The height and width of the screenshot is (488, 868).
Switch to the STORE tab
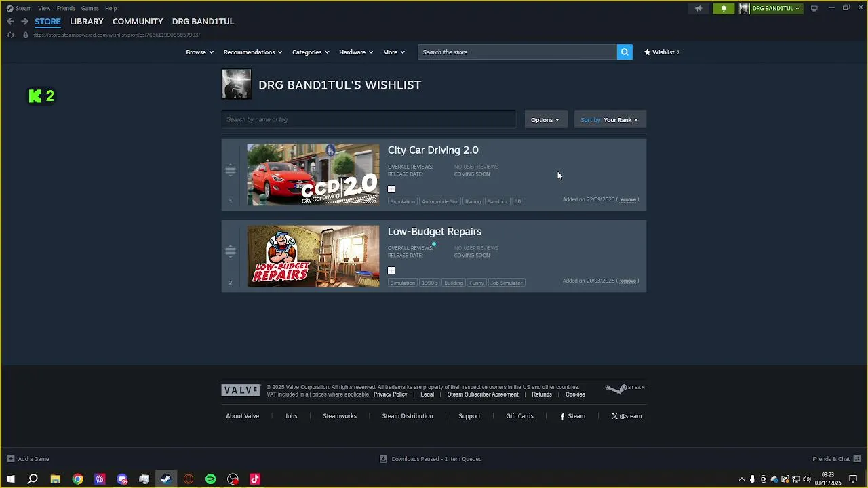[47, 22]
